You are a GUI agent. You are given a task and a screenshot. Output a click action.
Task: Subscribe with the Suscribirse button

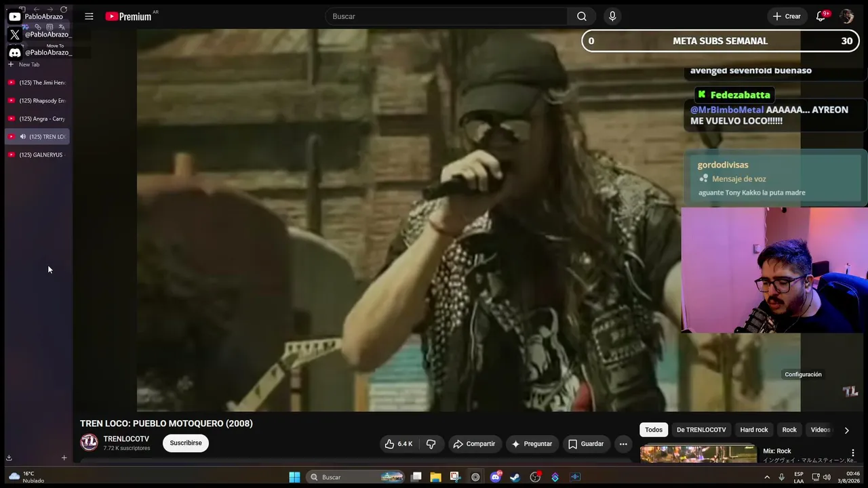coord(186,443)
